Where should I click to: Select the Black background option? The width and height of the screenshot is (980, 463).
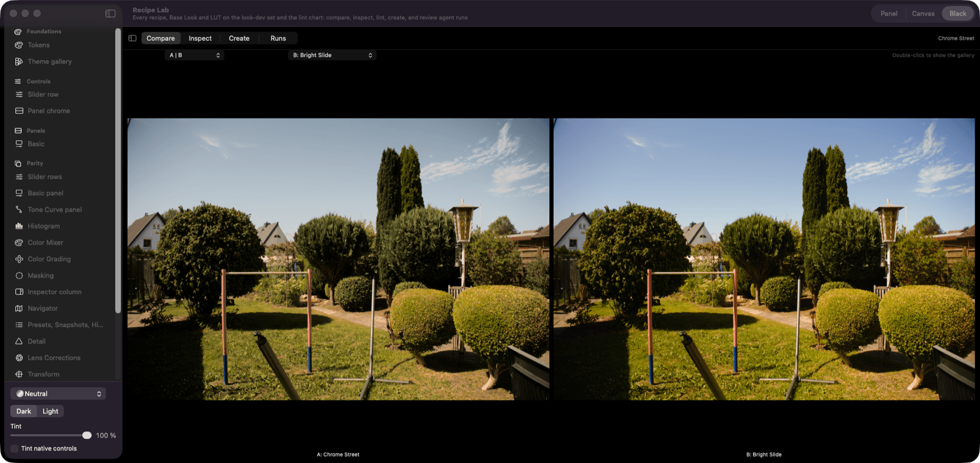958,14
